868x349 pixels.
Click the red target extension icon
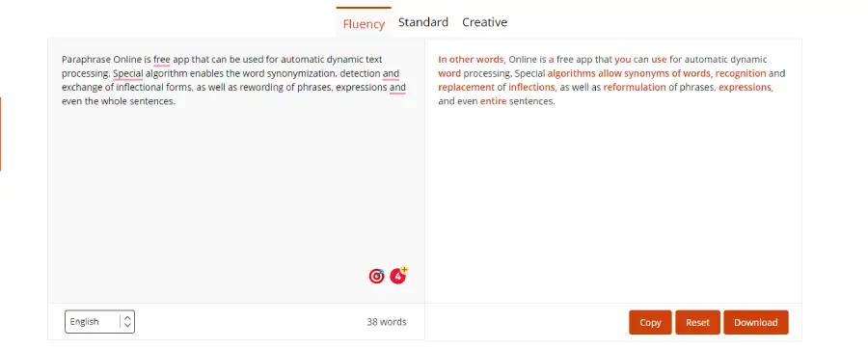click(376, 276)
